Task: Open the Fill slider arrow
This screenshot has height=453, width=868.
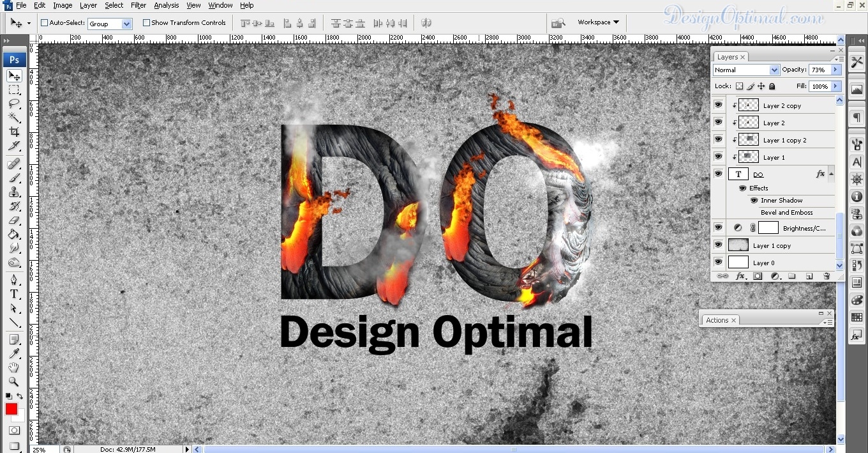Action: (x=836, y=86)
